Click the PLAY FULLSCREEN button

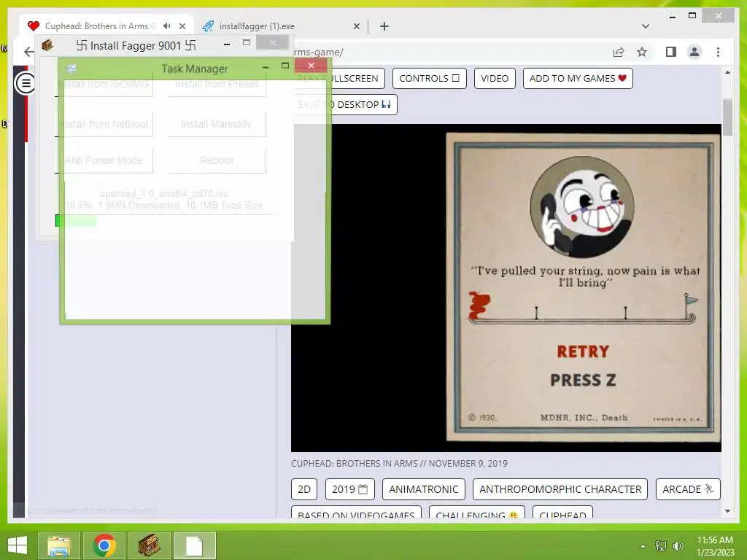[x=338, y=78]
